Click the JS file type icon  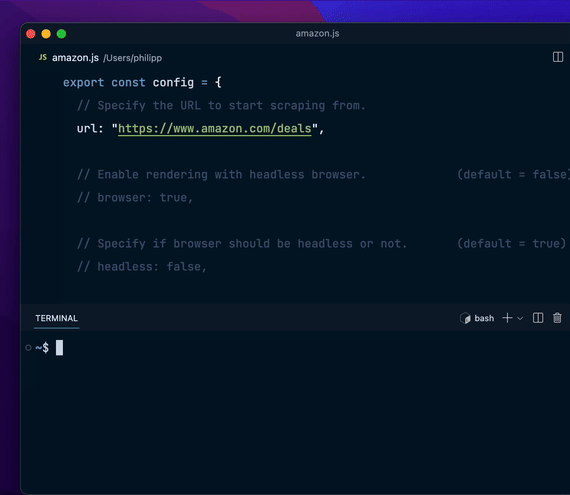coord(43,57)
